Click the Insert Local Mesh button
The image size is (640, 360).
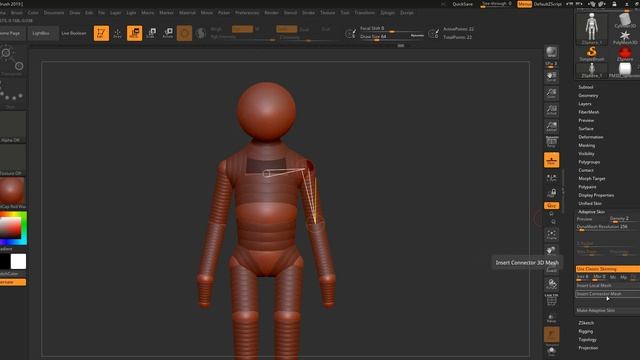[608, 285]
